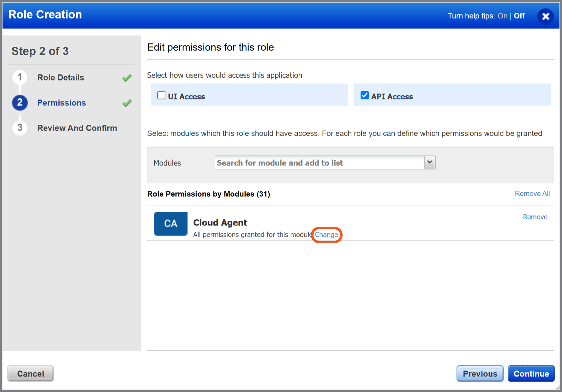This screenshot has height=392, width=562.
Task: Enable the UI Access checkbox
Action: tap(161, 95)
